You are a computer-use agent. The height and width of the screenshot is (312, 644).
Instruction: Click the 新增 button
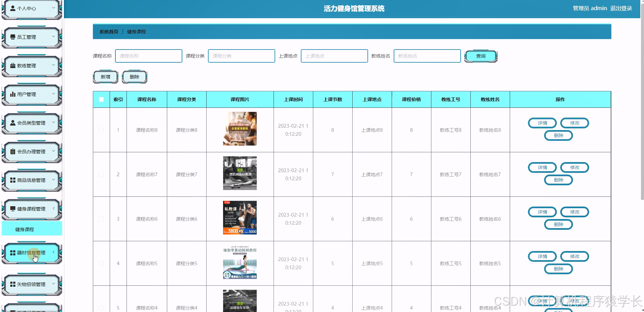(x=106, y=77)
